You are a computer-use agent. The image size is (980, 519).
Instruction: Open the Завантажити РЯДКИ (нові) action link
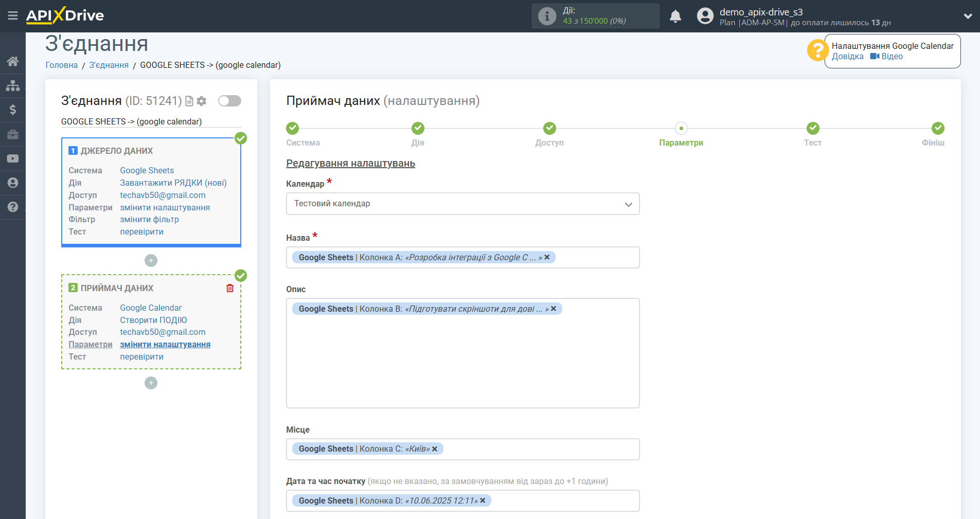[x=173, y=183]
